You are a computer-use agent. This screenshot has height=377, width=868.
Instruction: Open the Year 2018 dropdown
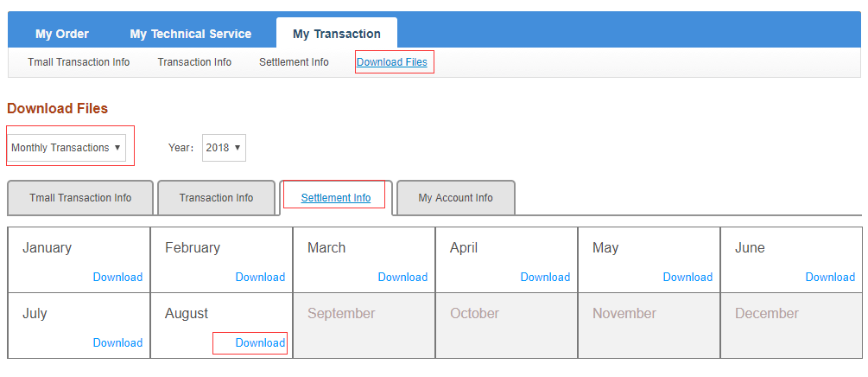click(x=224, y=148)
